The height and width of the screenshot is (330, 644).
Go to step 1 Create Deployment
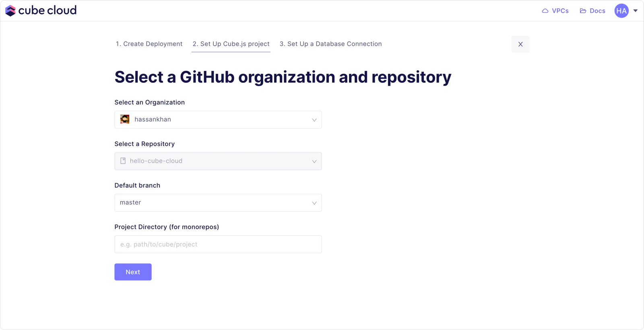tap(149, 44)
